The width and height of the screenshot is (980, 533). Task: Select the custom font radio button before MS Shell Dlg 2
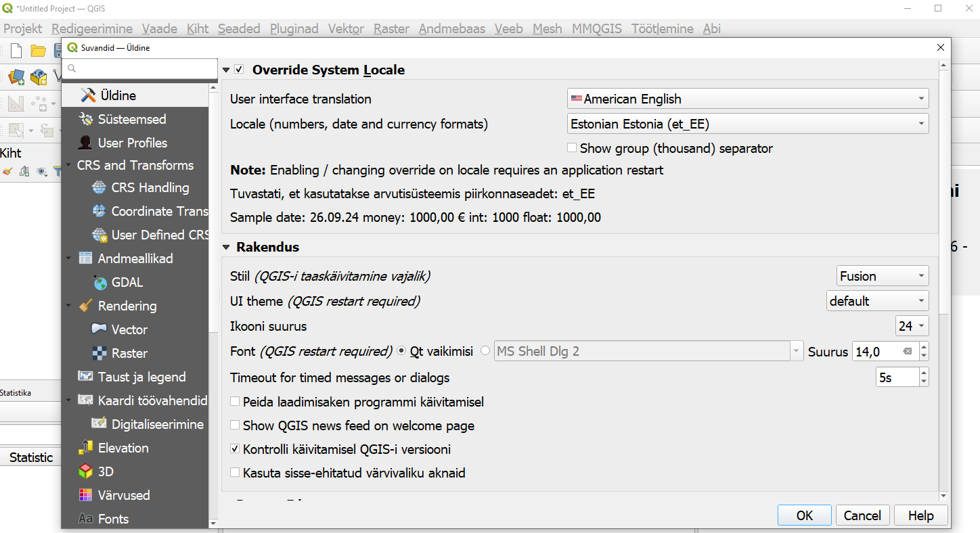coord(485,351)
